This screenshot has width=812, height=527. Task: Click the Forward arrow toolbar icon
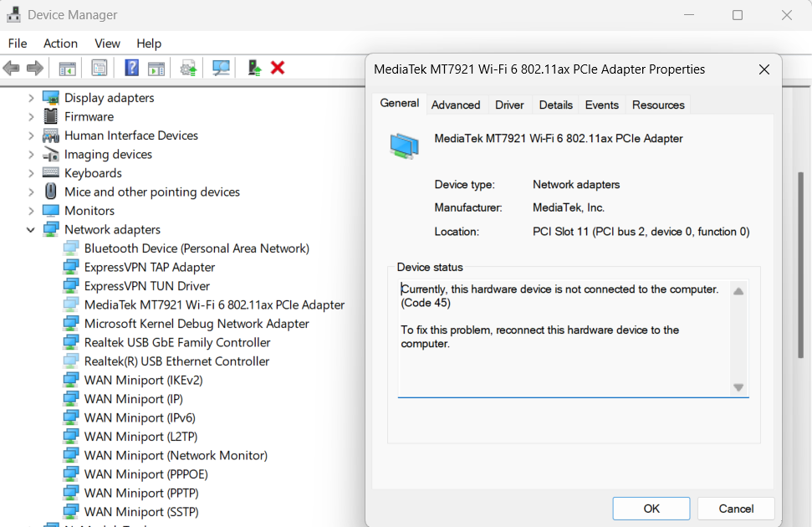coord(34,68)
